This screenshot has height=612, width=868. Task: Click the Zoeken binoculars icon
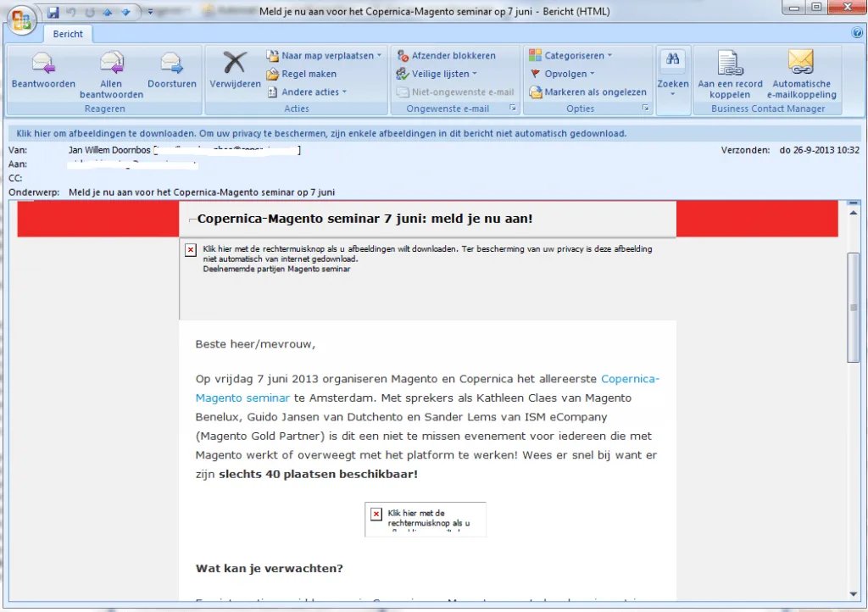pyautogui.click(x=672, y=59)
